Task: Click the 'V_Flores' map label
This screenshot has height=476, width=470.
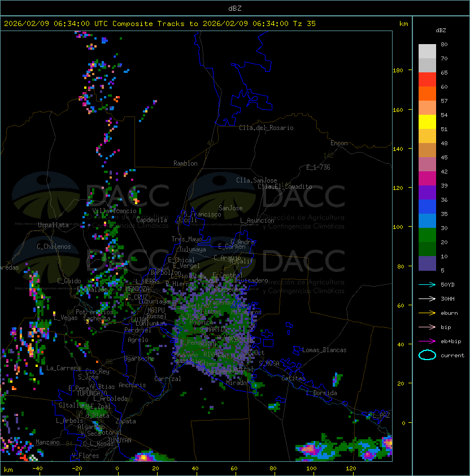Action: 85,456
